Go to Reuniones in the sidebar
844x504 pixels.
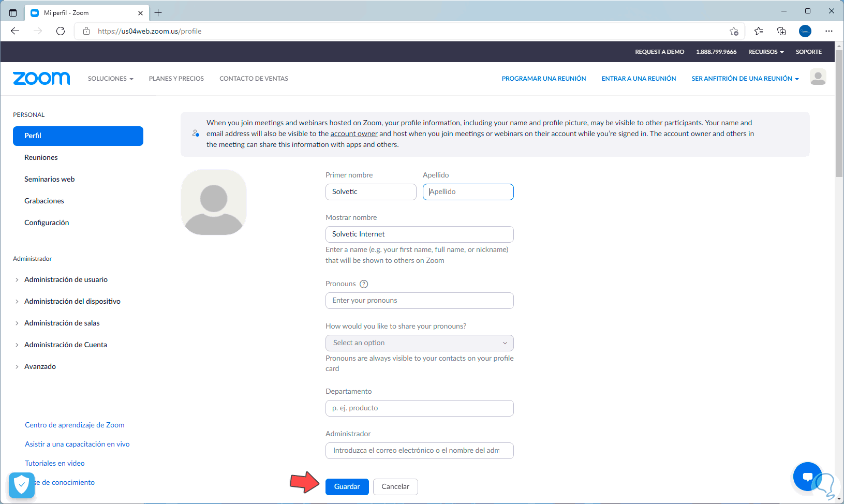[x=41, y=158]
